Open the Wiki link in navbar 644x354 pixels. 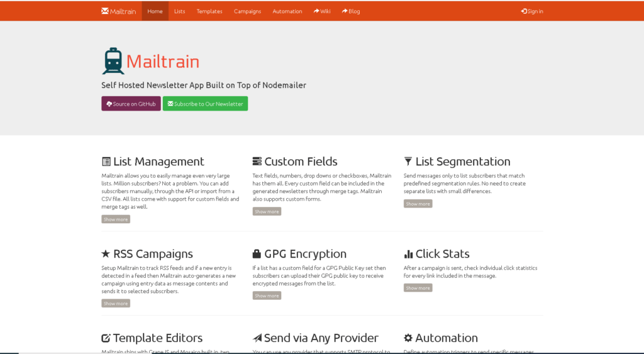tap(322, 11)
